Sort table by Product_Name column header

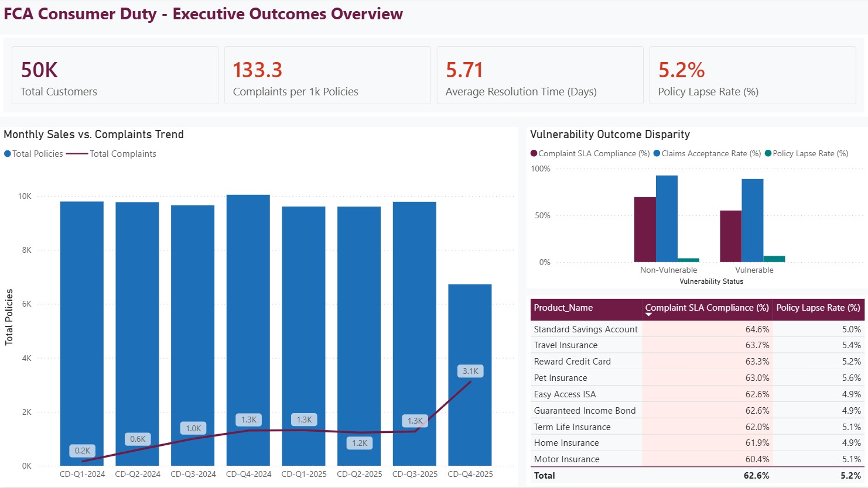563,308
